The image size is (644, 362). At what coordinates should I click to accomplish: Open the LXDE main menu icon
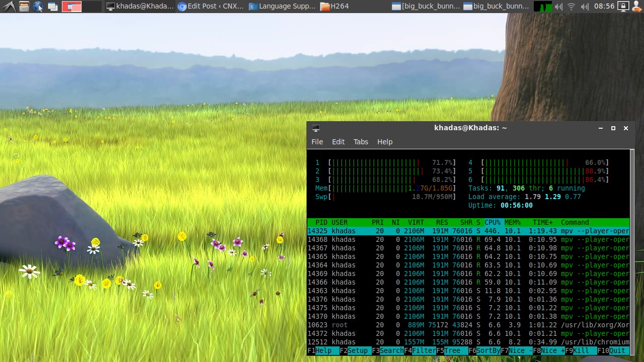[x=9, y=7]
